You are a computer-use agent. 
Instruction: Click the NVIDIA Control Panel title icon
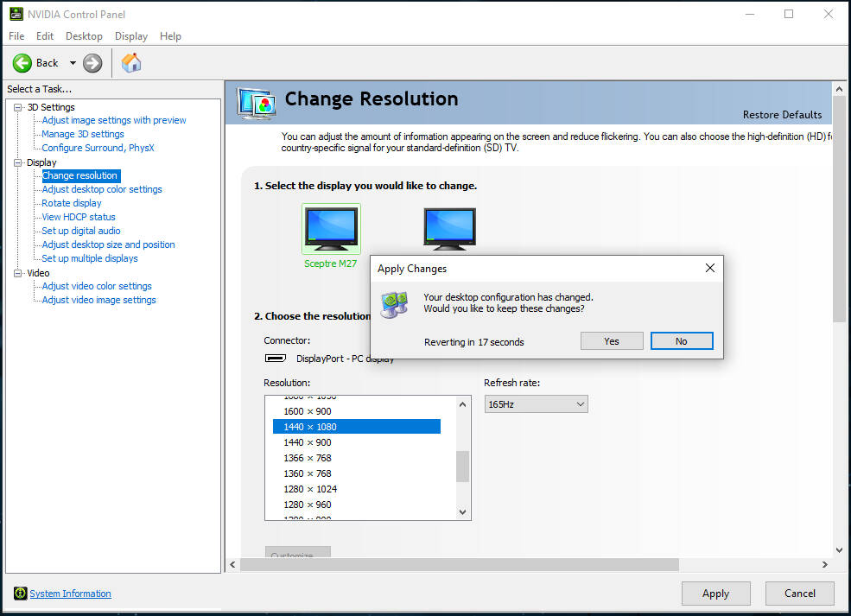pyautogui.click(x=16, y=14)
